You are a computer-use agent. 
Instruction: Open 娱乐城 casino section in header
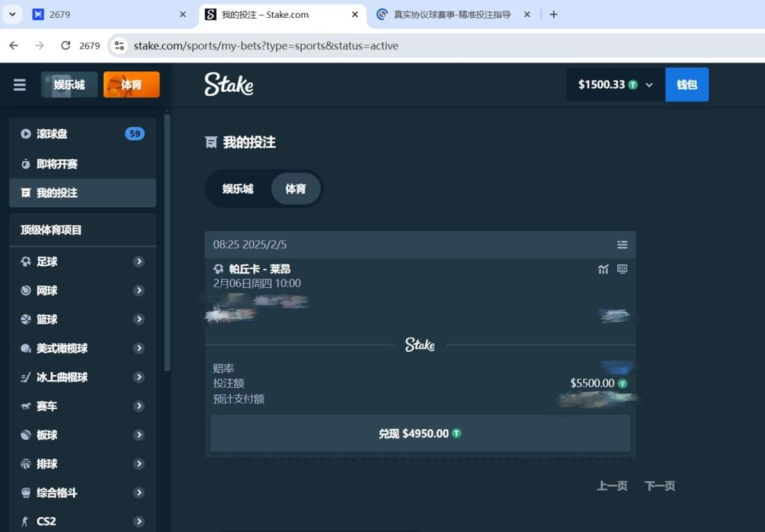click(69, 85)
